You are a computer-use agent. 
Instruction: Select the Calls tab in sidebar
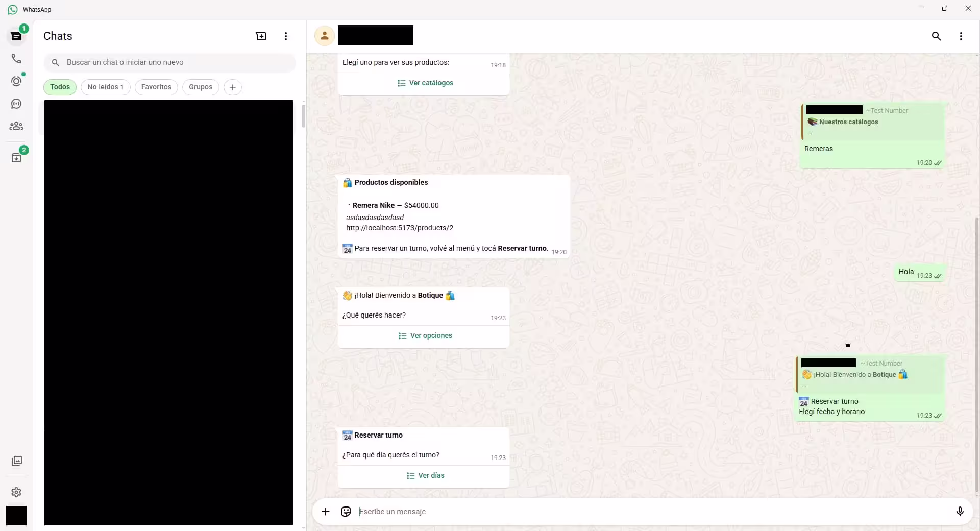(16, 59)
